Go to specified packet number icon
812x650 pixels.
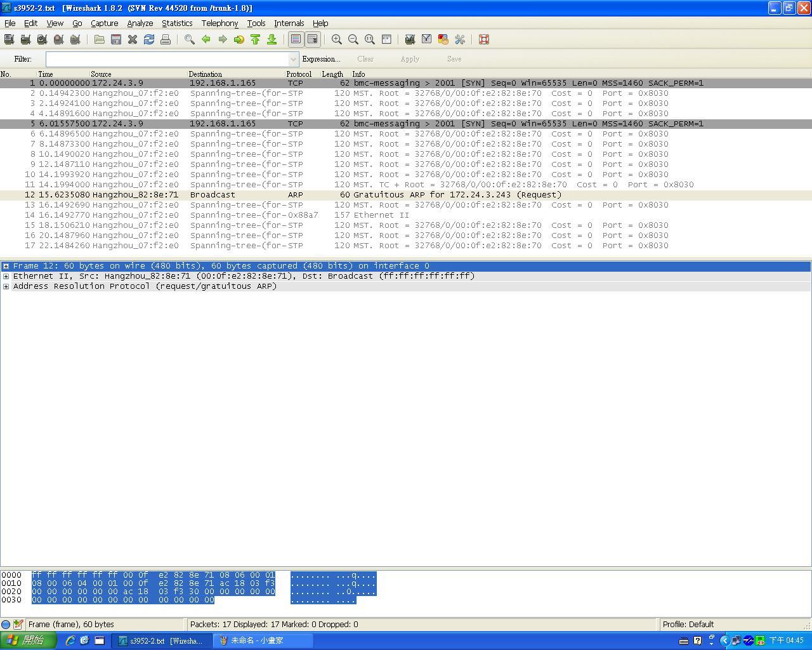click(239, 39)
